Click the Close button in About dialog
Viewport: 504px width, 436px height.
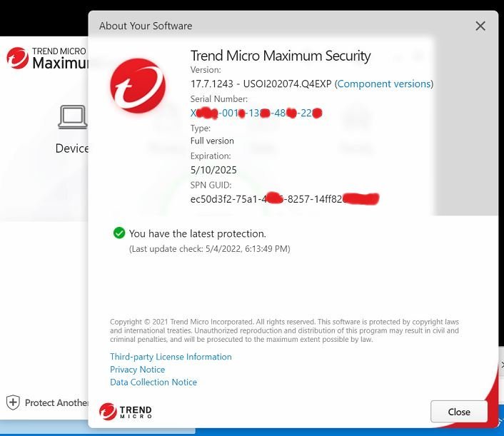tap(459, 412)
